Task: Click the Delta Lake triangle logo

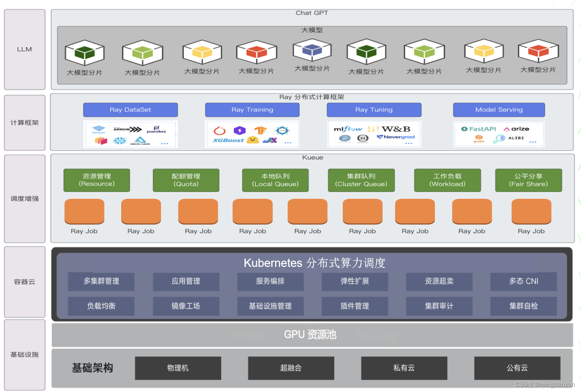Action: 140,141
